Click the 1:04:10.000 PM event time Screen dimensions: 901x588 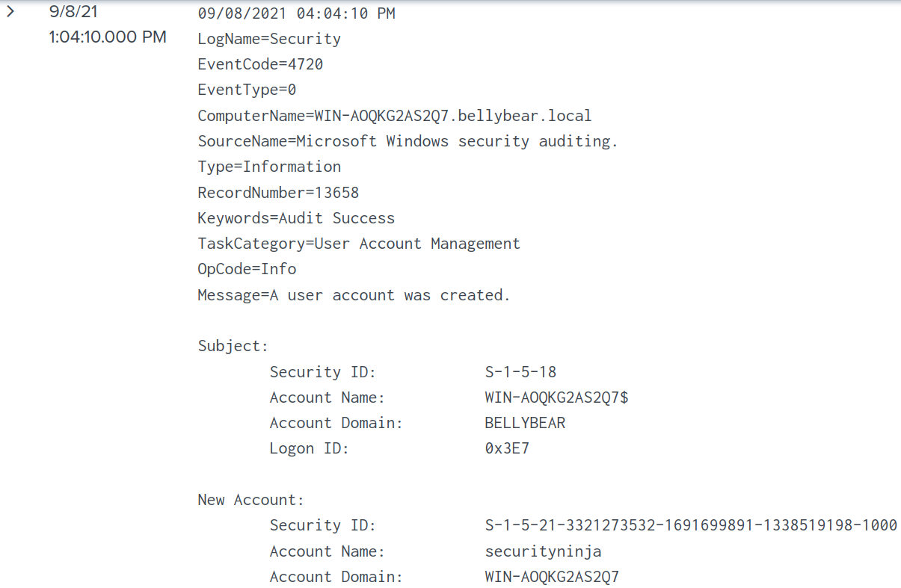pos(107,37)
